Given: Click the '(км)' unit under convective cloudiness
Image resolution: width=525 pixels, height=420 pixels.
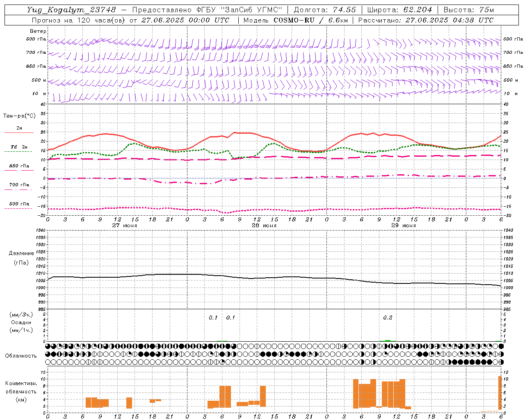Looking at the screenshot, I should pos(21,399).
